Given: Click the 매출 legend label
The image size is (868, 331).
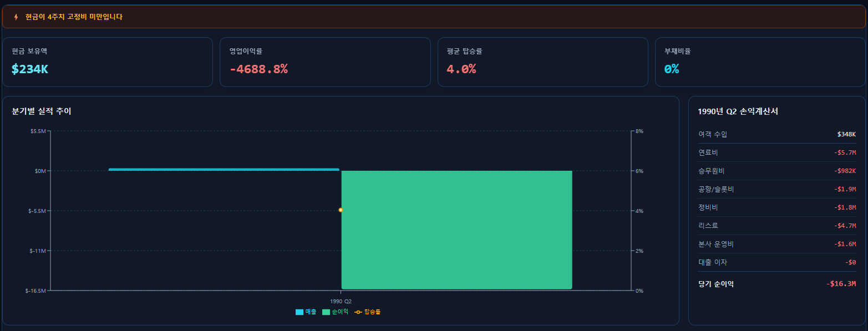Looking at the screenshot, I should tap(311, 312).
